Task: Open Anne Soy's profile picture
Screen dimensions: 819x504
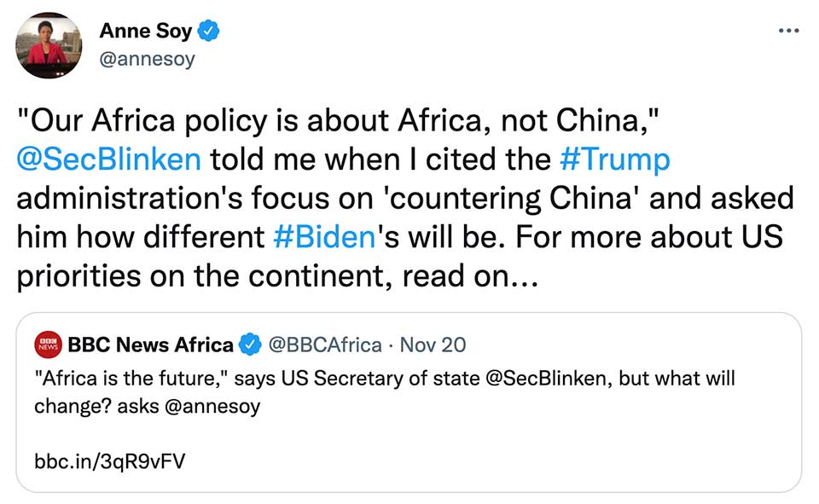Action: 49,46
